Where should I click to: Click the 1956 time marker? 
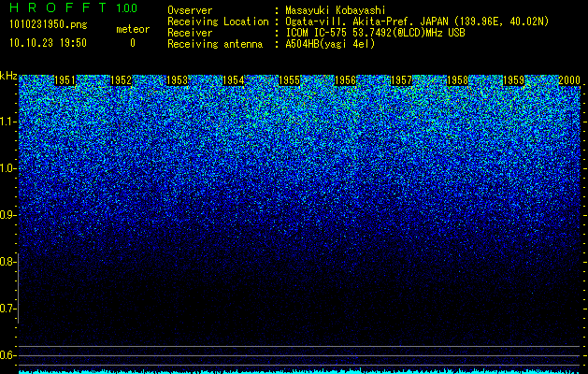tap(345, 80)
